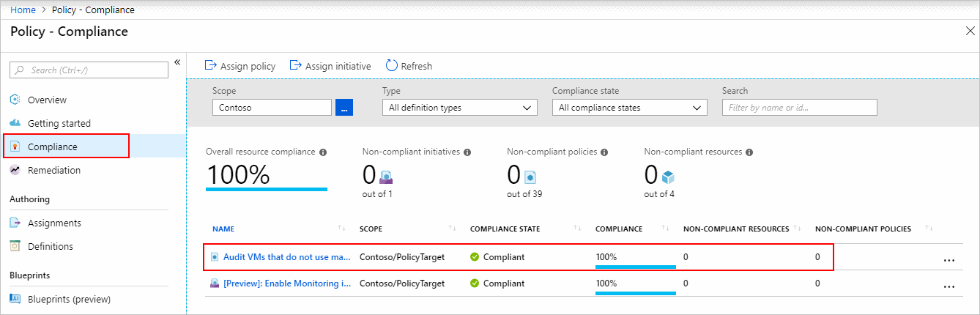This screenshot has width=980, height=315.
Task: Click the Assignments sidebar icon
Action: [x=15, y=223]
